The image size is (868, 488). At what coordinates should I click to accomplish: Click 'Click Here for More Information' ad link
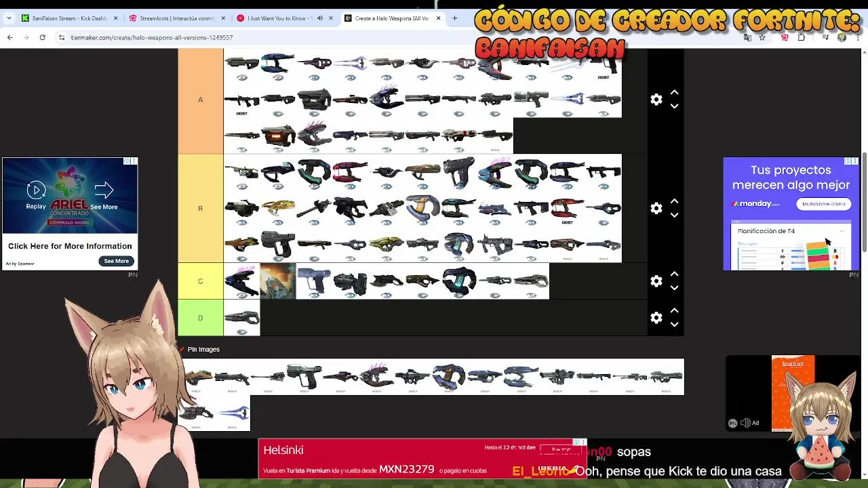[x=70, y=246]
